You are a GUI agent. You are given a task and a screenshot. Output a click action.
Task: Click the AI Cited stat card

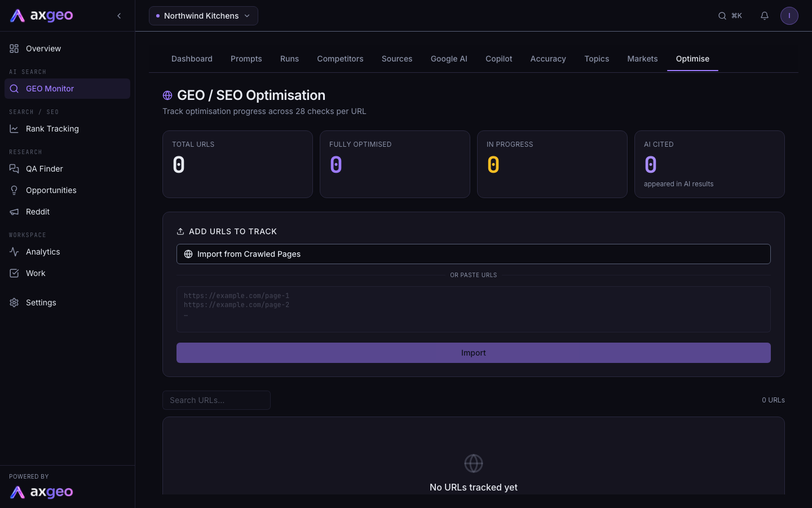coord(709,164)
